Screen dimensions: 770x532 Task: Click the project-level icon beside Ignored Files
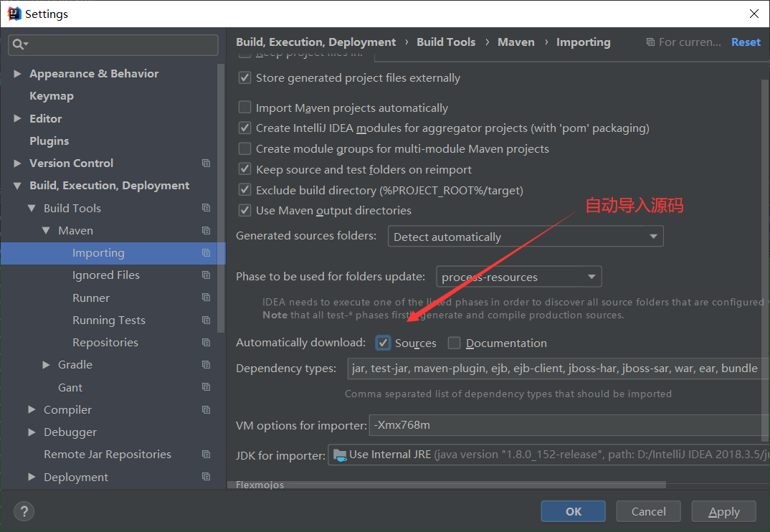pos(206,275)
